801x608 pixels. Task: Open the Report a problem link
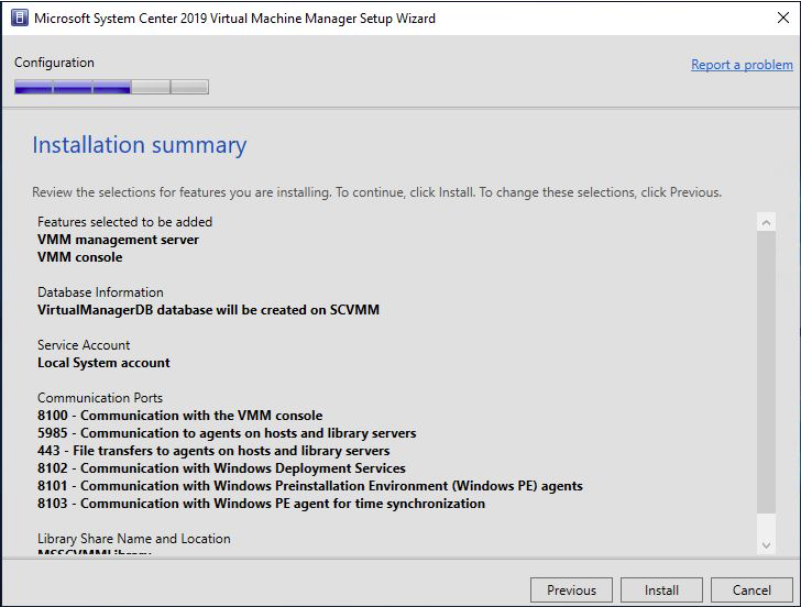[742, 65]
